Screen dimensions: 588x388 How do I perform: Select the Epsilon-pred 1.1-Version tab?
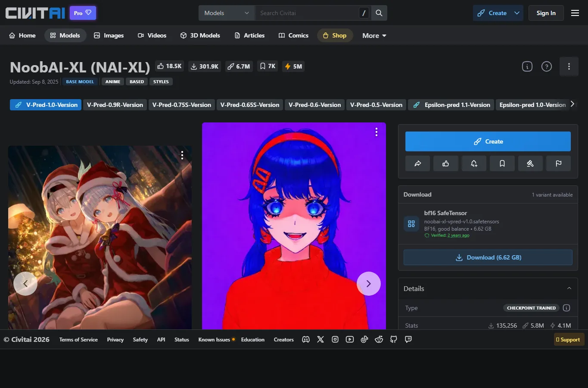(x=452, y=105)
